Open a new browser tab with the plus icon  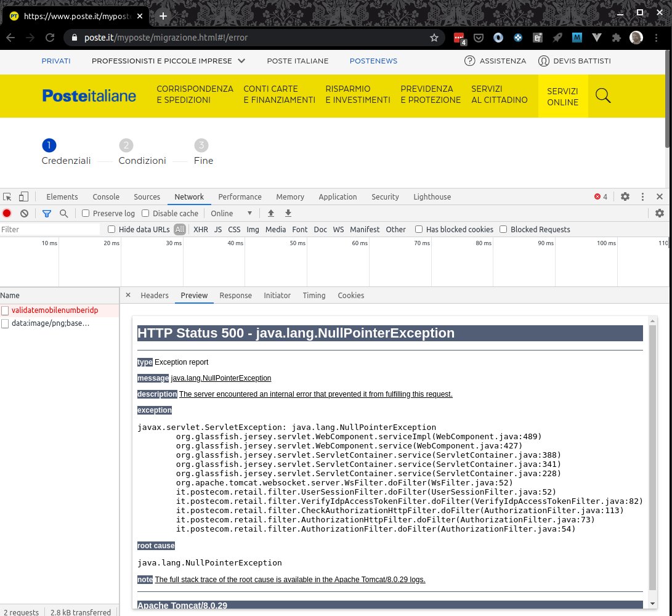coord(163,16)
